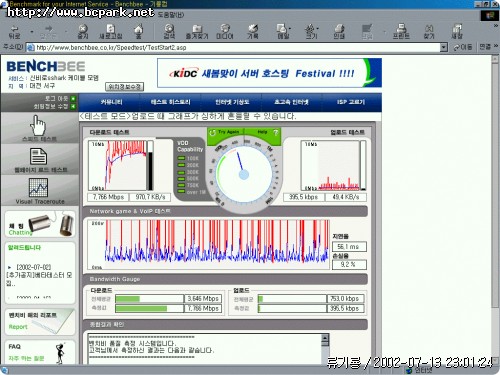Expand the Back button history arrow
The height and width of the screenshot is (375, 500).
[x=32, y=32]
